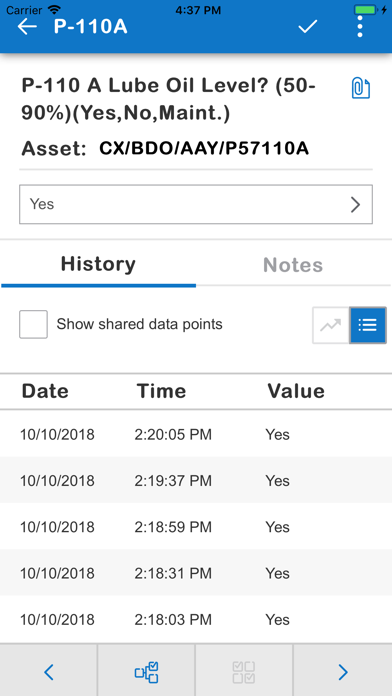Viewport: 392px width, 696px height.
Task: Select the History tab
Action: [98, 264]
